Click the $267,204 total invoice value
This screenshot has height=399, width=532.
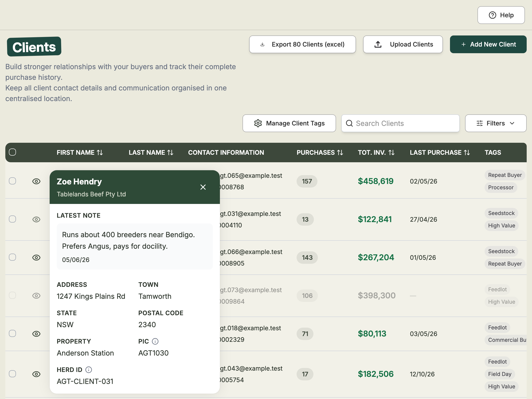tap(376, 257)
